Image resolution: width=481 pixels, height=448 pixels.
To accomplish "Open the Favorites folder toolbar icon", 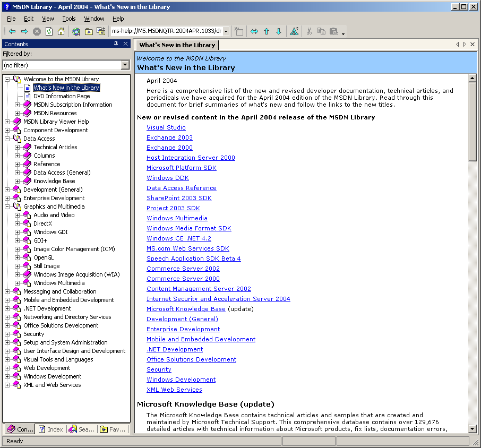I will coord(89,31).
